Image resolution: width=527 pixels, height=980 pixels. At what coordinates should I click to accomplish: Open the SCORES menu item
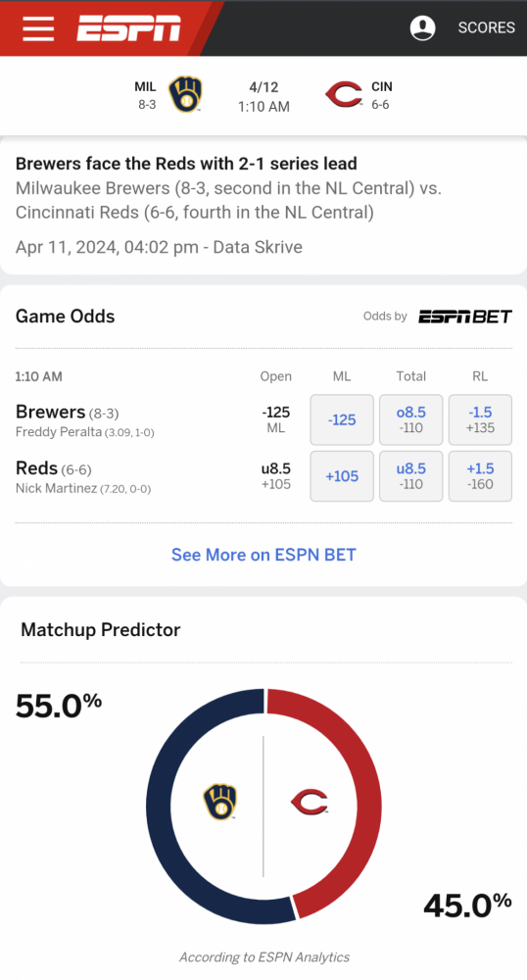point(487,27)
